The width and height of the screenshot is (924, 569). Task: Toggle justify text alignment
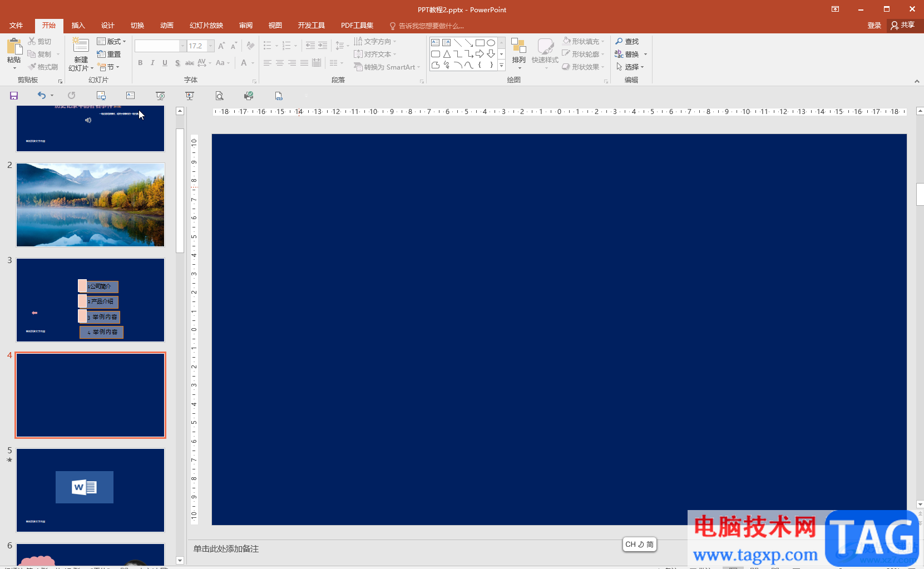coord(304,63)
